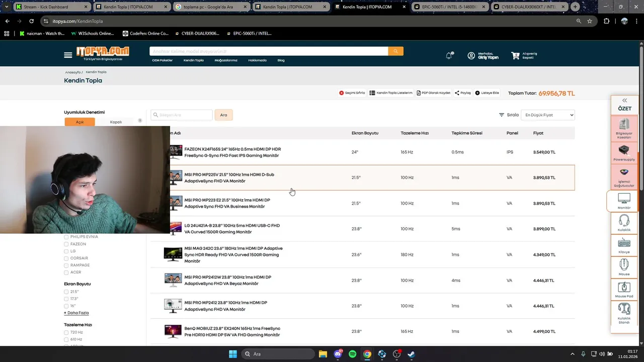Click the info icon beside Uyumluluk Denetimi

140,121
